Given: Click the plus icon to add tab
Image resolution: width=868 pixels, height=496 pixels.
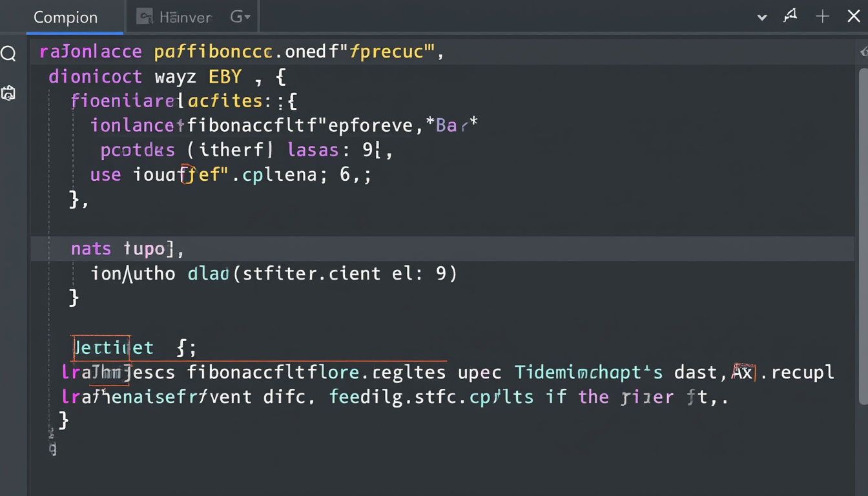Looking at the screenshot, I should coord(822,17).
